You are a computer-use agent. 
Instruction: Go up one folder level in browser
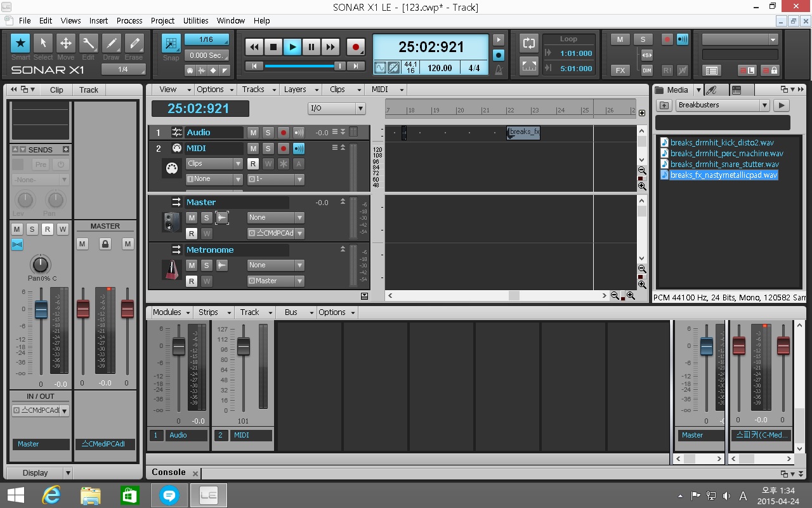[664, 105]
